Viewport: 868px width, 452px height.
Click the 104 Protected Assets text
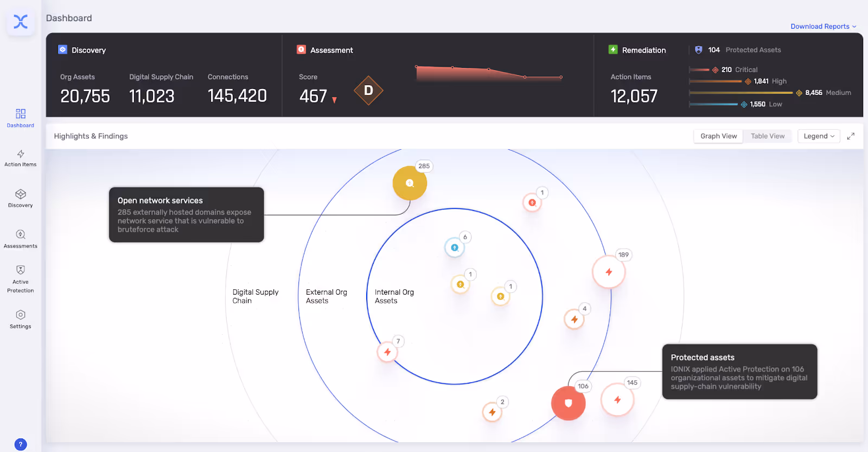pyautogui.click(x=744, y=50)
